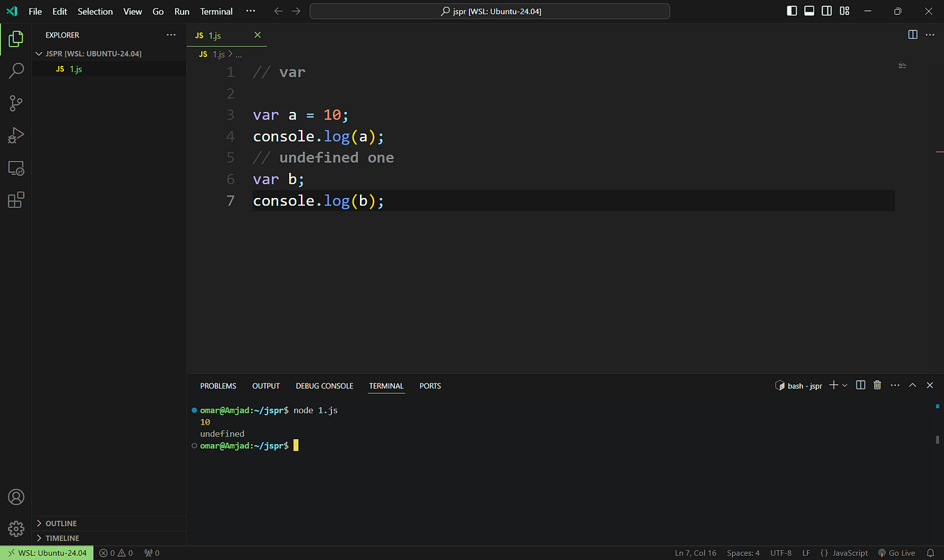Screen dimensions: 944x560
Task: Switch to the DEBUG CONSOLE tab
Action: (x=324, y=386)
